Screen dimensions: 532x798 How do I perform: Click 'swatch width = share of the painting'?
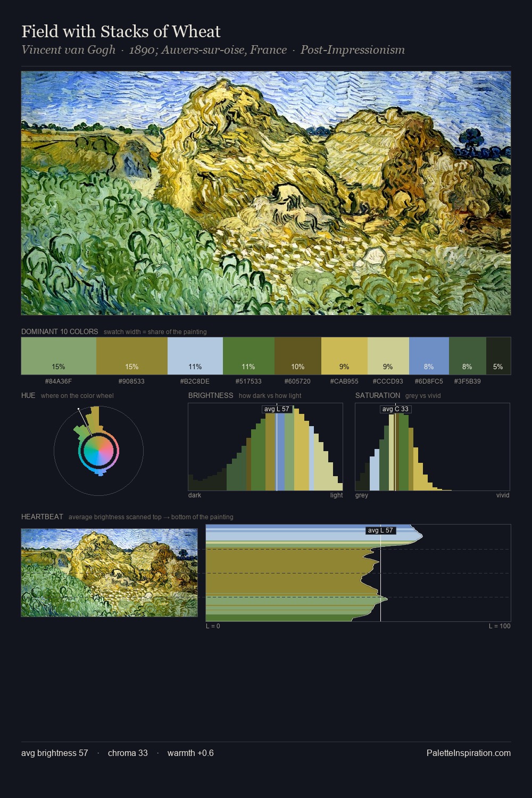click(155, 332)
